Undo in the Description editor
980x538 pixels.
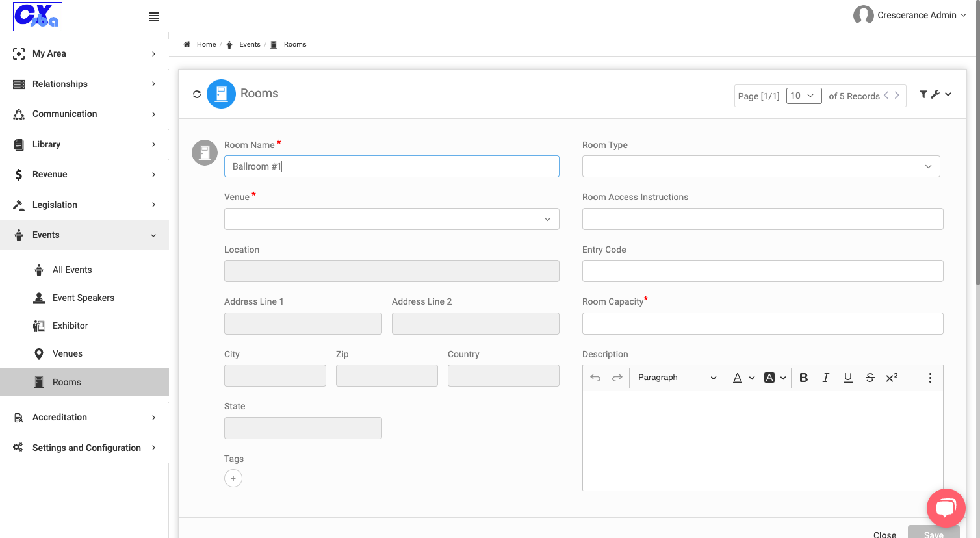[595, 378]
